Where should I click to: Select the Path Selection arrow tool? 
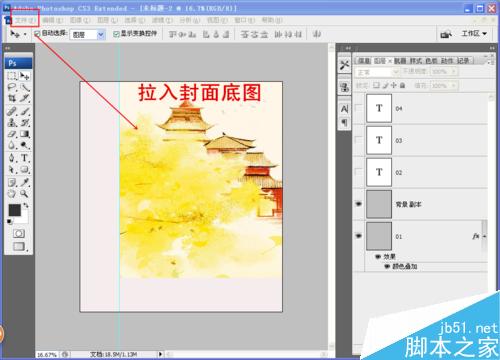[x=12, y=169]
